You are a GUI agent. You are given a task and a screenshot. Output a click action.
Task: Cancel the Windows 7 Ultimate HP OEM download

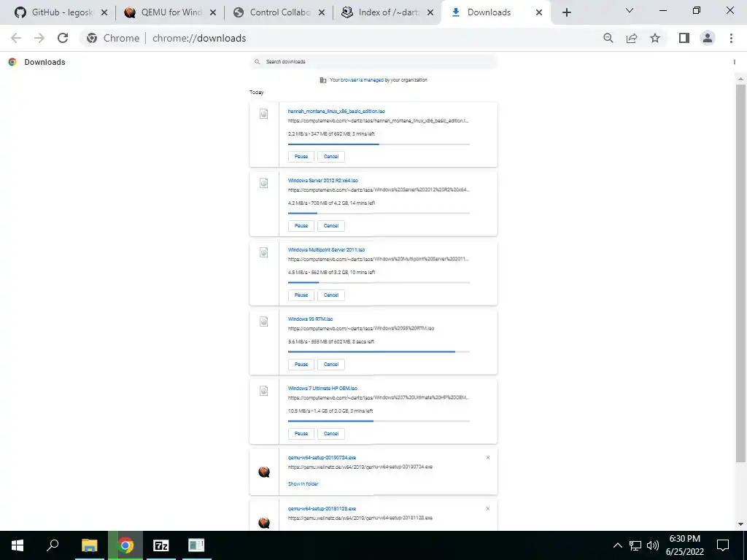331,434
